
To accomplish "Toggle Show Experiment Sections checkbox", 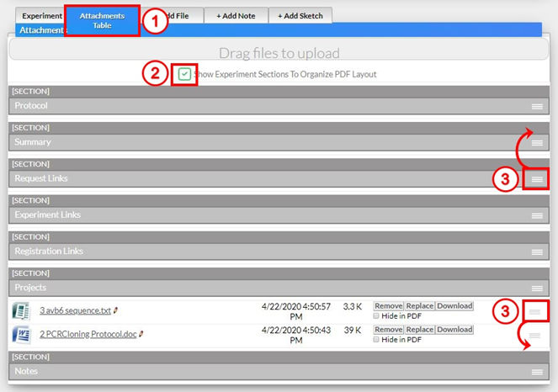I will pyautogui.click(x=184, y=74).
